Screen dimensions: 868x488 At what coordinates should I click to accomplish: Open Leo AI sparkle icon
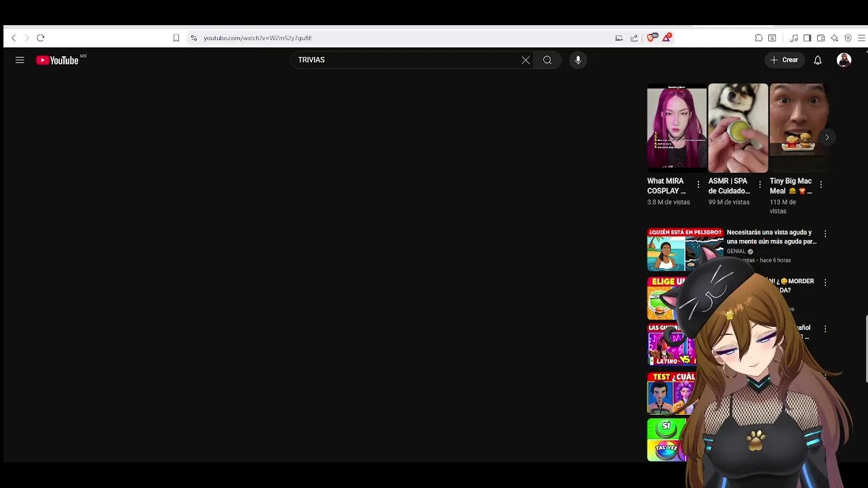click(x=834, y=38)
